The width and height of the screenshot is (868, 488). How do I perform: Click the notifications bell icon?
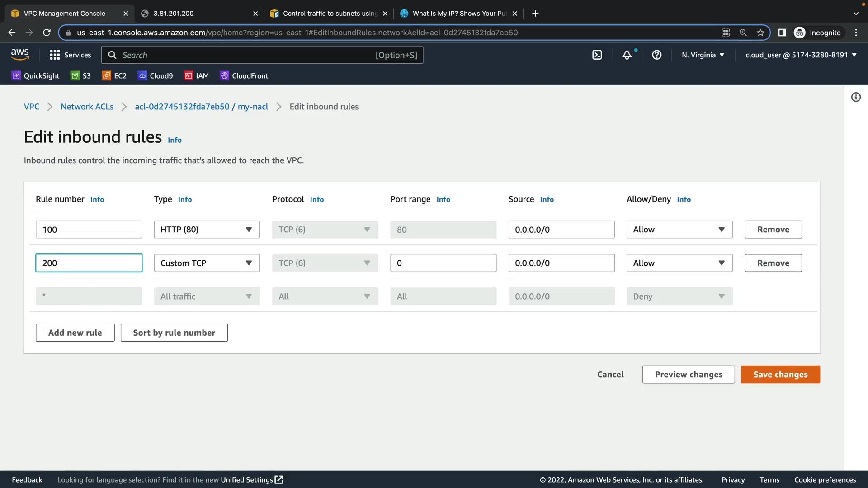tap(627, 55)
